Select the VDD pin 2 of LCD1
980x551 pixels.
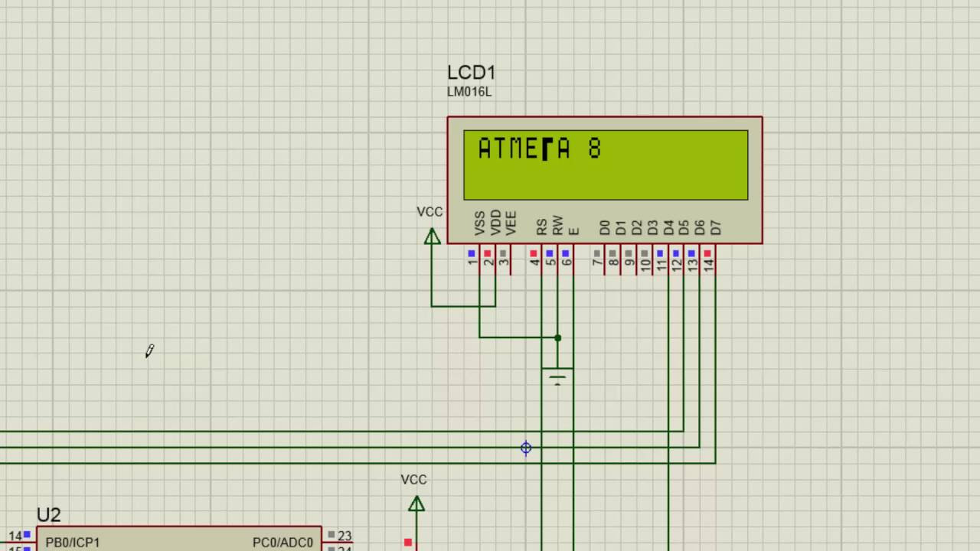pos(495,259)
